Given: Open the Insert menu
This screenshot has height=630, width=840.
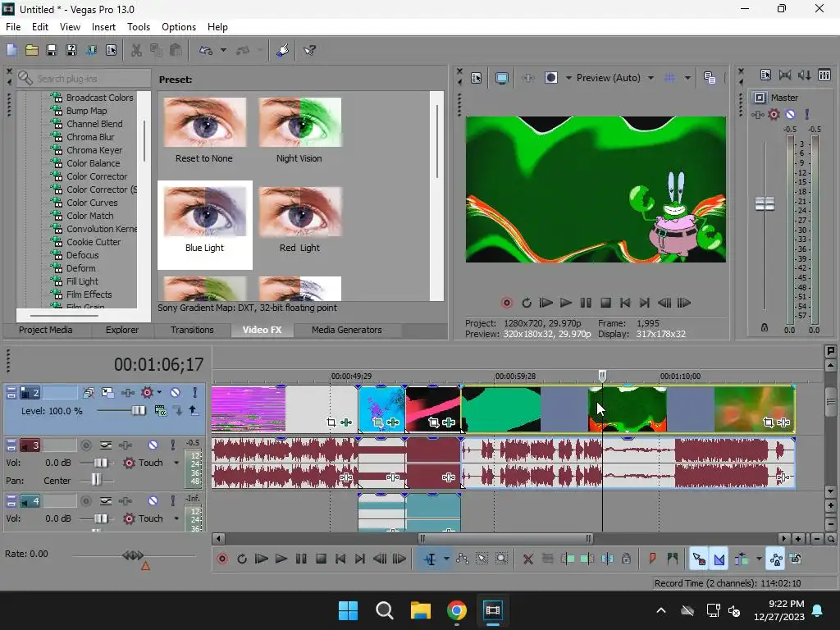Looking at the screenshot, I should pyautogui.click(x=103, y=27).
